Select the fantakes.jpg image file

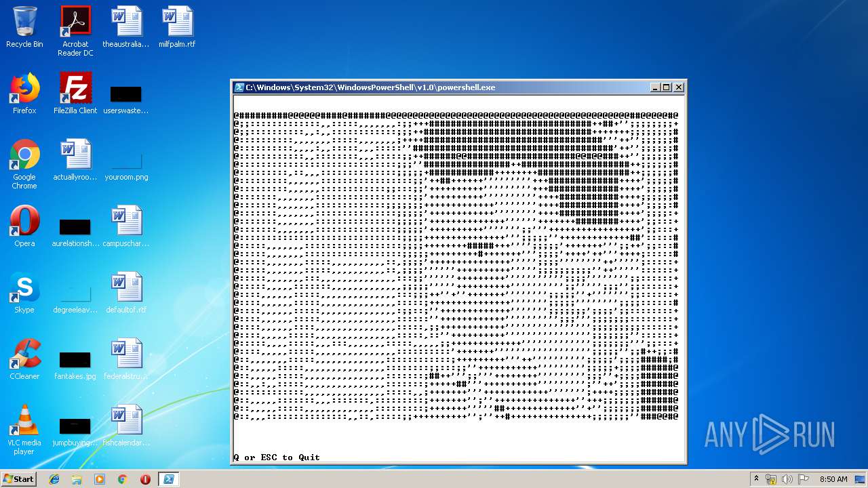pos(75,365)
